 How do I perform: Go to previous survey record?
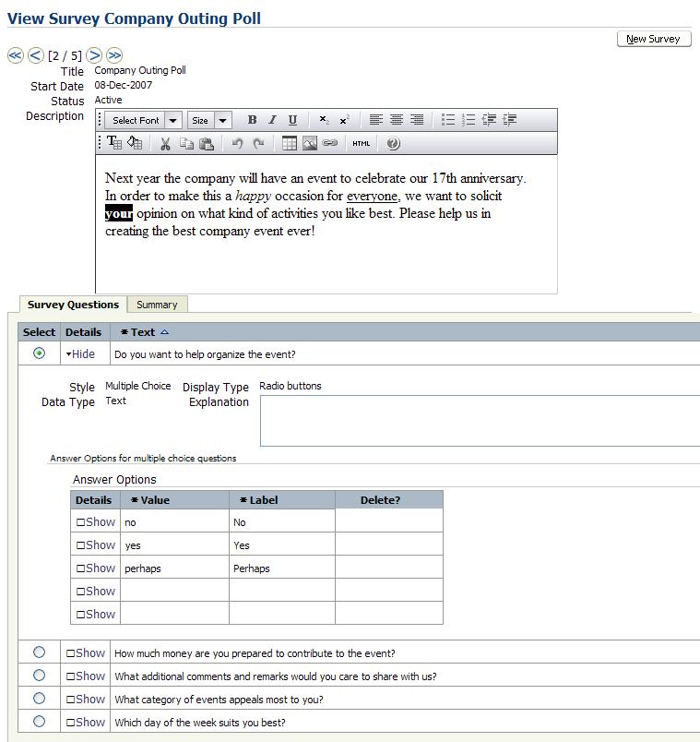(x=36, y=55)
